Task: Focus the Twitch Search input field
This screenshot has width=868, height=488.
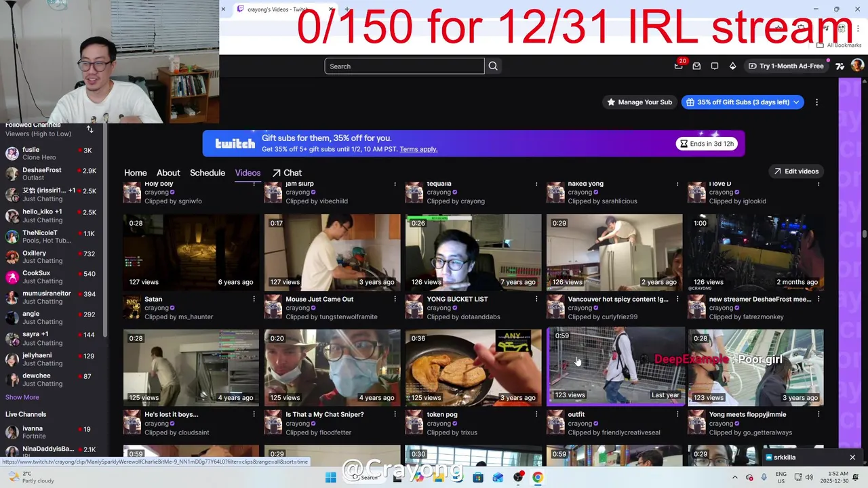Action: point(404,66)
